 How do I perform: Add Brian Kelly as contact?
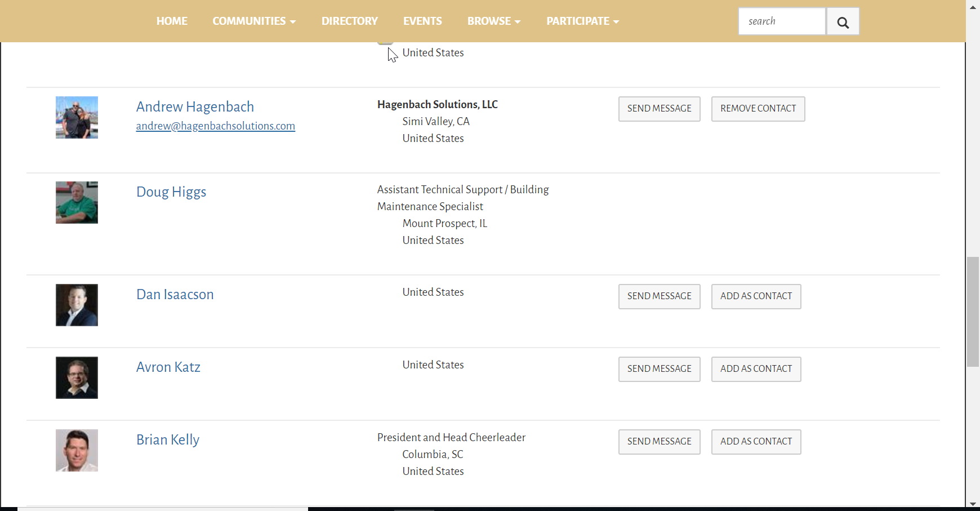[756, 442]
